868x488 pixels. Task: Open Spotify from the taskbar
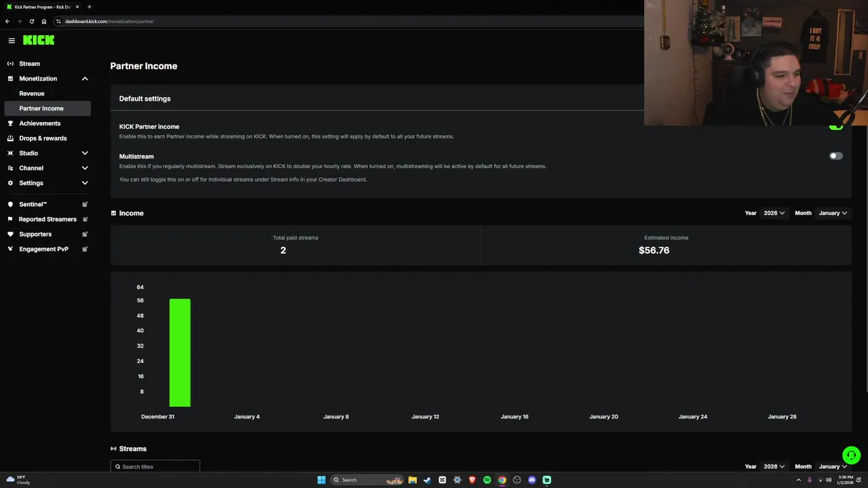[x=487, y=480]
